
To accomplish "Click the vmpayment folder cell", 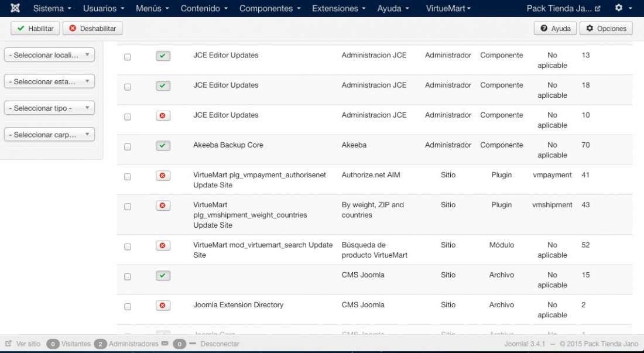I will coord(552,175).
